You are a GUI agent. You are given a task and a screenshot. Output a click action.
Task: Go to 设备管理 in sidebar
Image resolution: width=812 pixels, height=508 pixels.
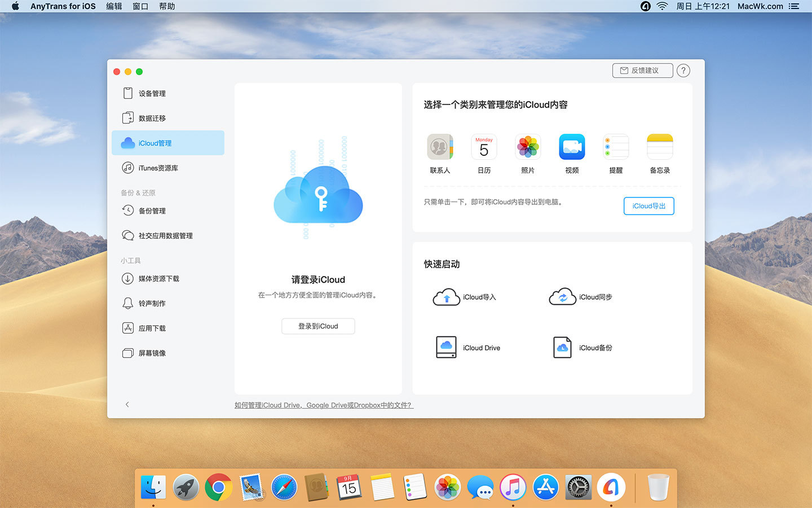click(x=168, y=93)
